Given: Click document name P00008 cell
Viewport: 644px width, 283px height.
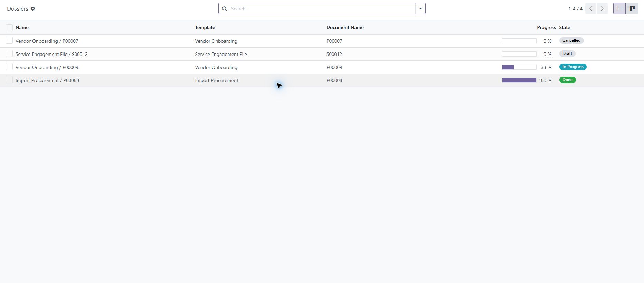Looking at the screenshot, I should [334, 80].
